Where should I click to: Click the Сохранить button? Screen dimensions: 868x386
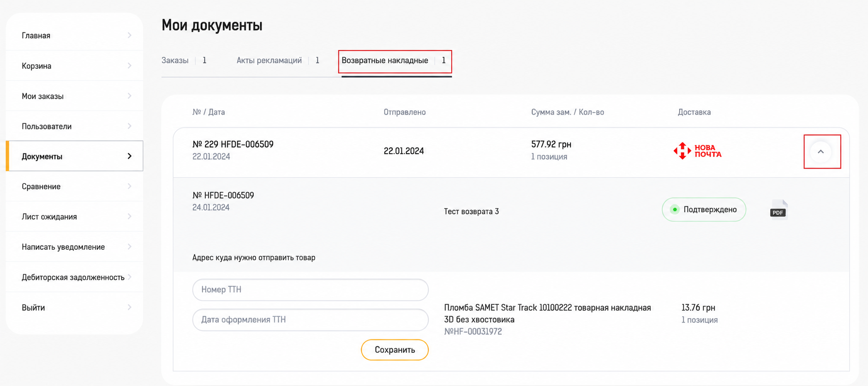click(x=395, y=350)
